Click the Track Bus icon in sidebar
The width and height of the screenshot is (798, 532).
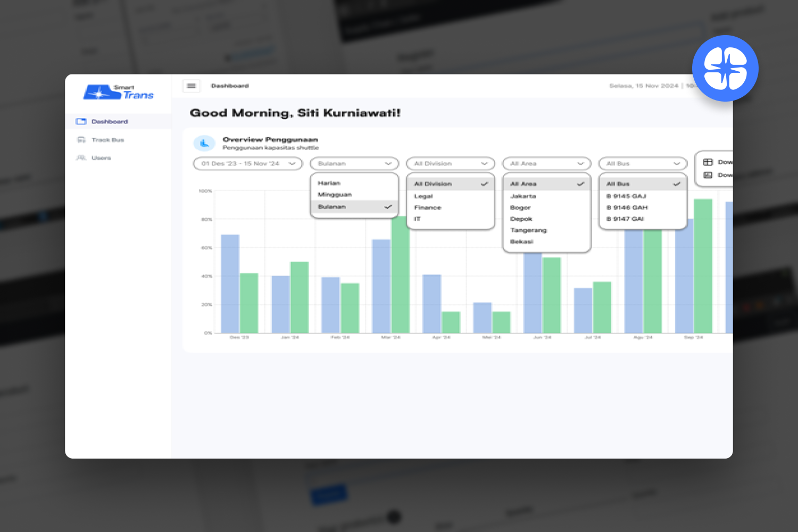[x=81, y=140]
